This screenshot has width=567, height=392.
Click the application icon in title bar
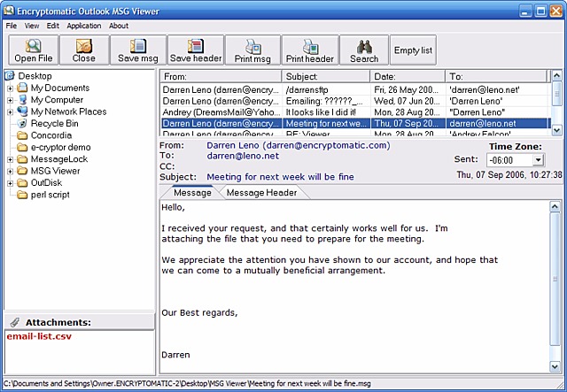click(8, 11)
